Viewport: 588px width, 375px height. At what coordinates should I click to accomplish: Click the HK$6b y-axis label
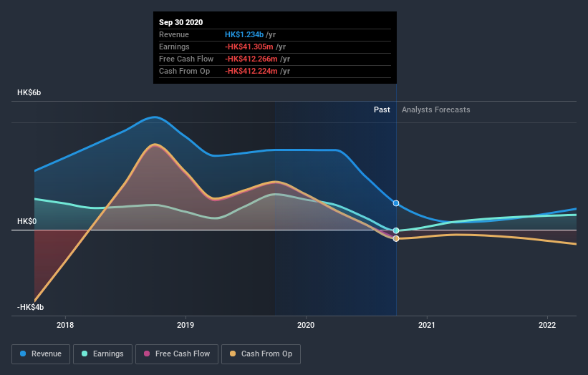[29, 92]
